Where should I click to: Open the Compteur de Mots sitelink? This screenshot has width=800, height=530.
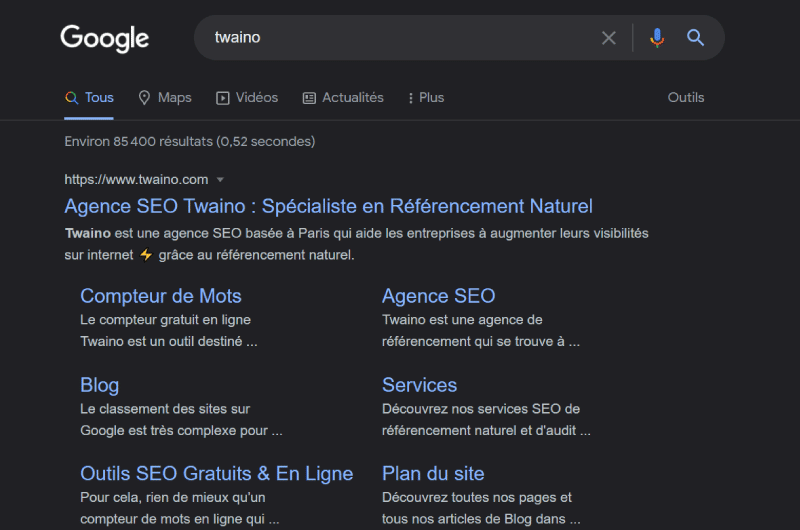point(161,296)
